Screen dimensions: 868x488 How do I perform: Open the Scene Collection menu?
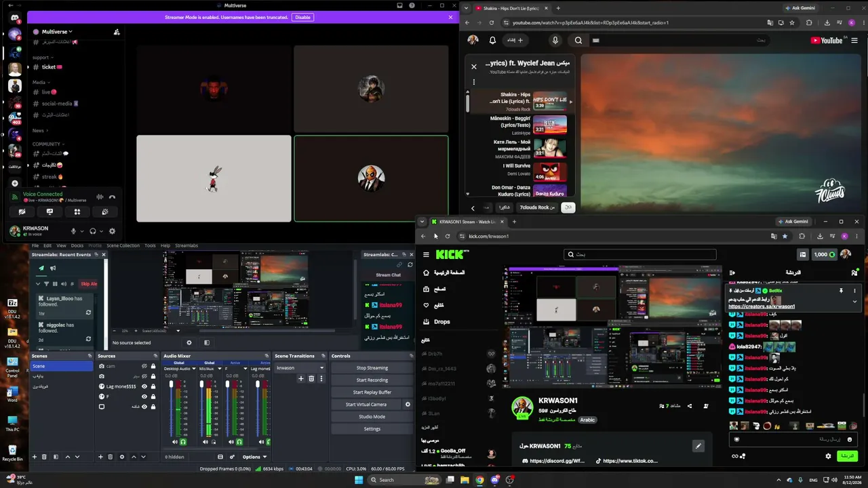[123, 245]
